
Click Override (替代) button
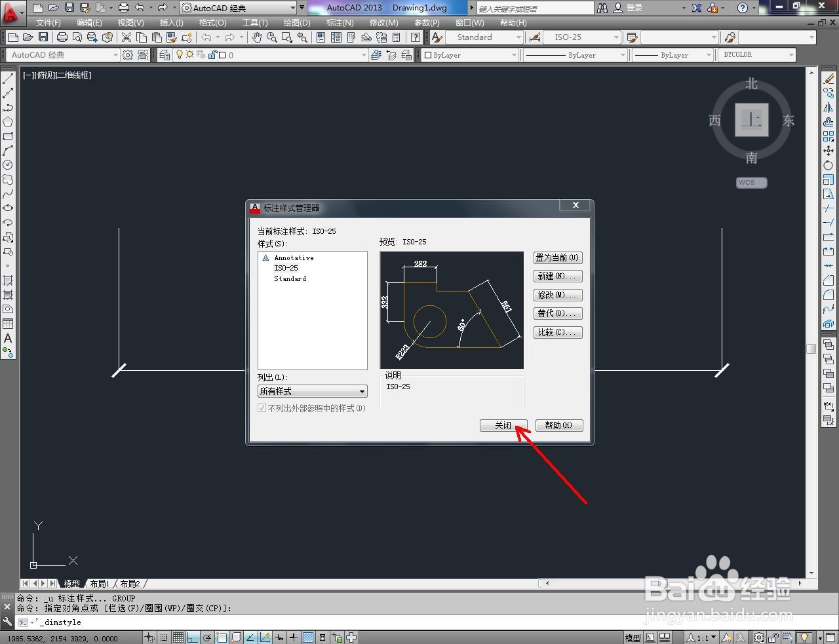click(558, 313)
